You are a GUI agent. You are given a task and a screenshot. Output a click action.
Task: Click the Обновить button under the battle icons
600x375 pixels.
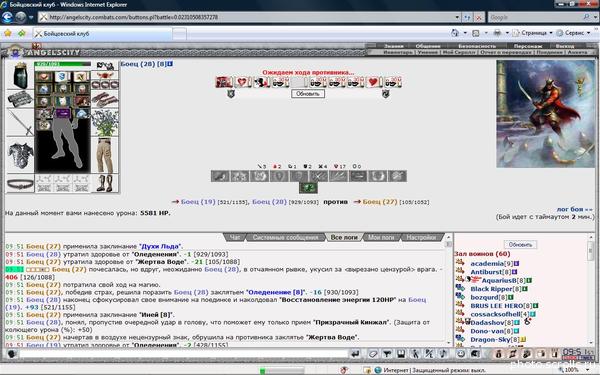[x=308, y=94]
